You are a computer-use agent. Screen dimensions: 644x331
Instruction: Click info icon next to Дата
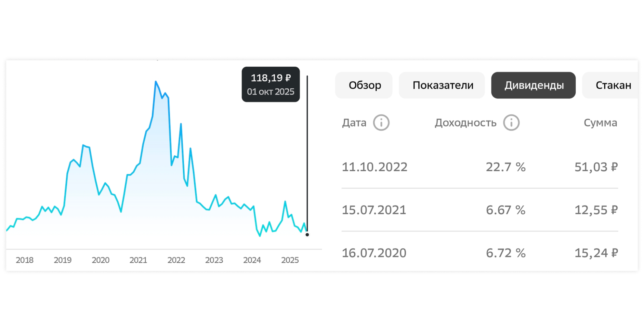coord(381,123)
